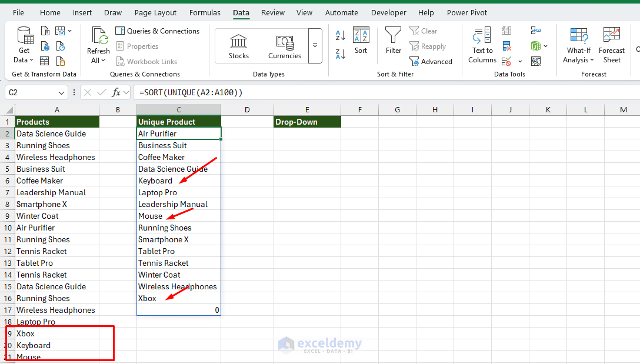This screenshot has height=364, width=640.
Task: Click the magnifier-over-table icon in Data Tools
Action: 536,61
